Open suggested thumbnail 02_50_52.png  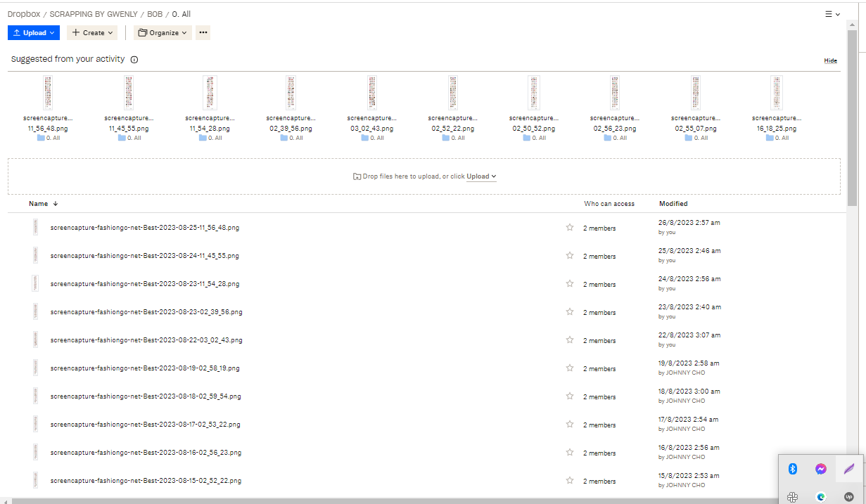pos(533,92)
